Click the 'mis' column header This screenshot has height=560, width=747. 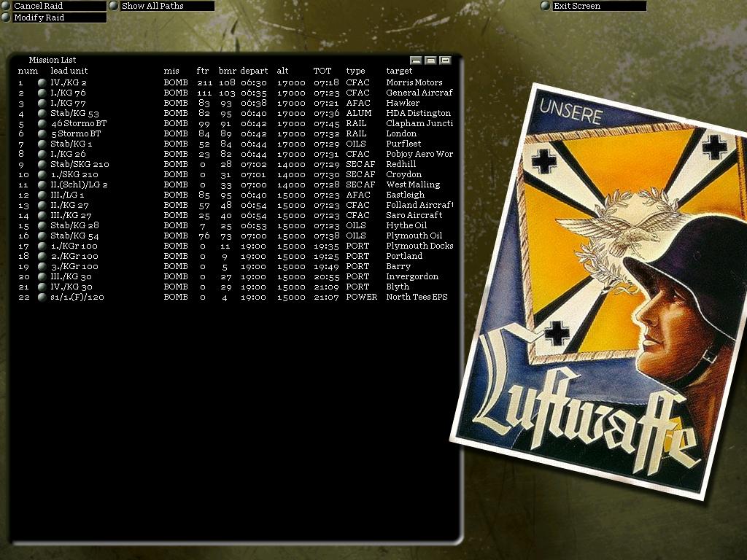pyautogui.click(x=171, y=71)
